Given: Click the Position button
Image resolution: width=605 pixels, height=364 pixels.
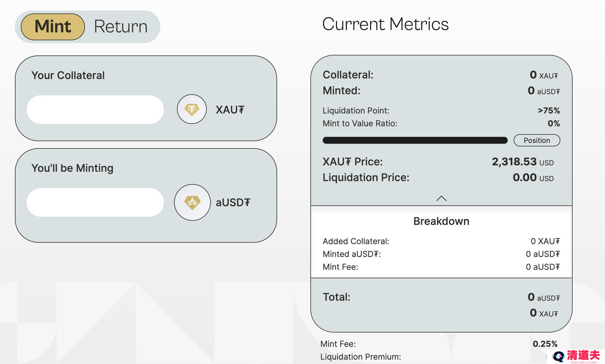Looking at the screenshot, I should click(537, 140).
